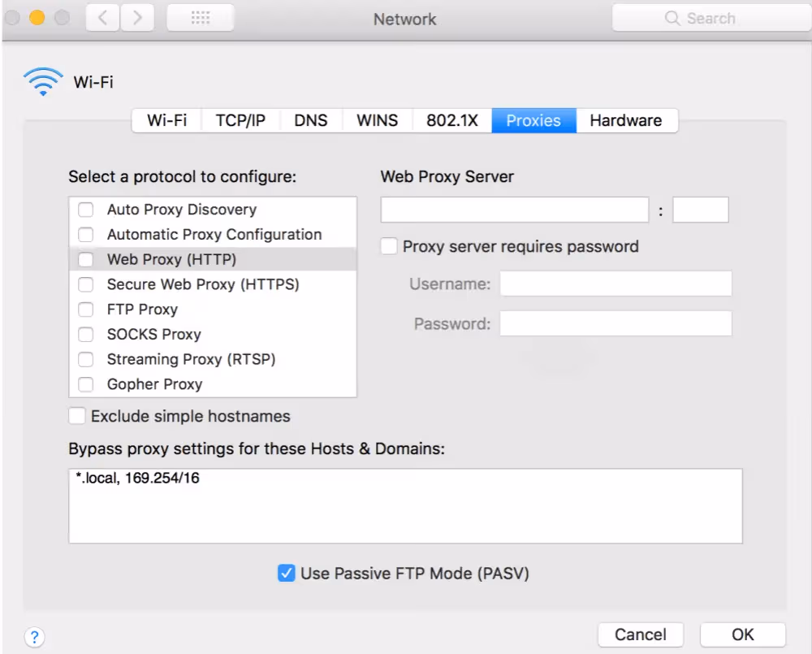Select Gopher Proxy in the protocol list
This screenshot has height=654, width=812.
coord(154,383)
